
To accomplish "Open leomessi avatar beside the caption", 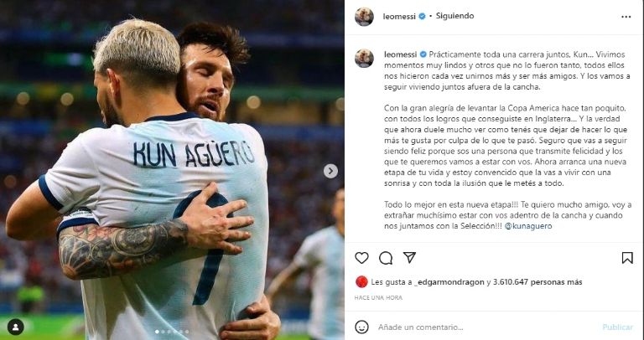I will click(364, 59).
